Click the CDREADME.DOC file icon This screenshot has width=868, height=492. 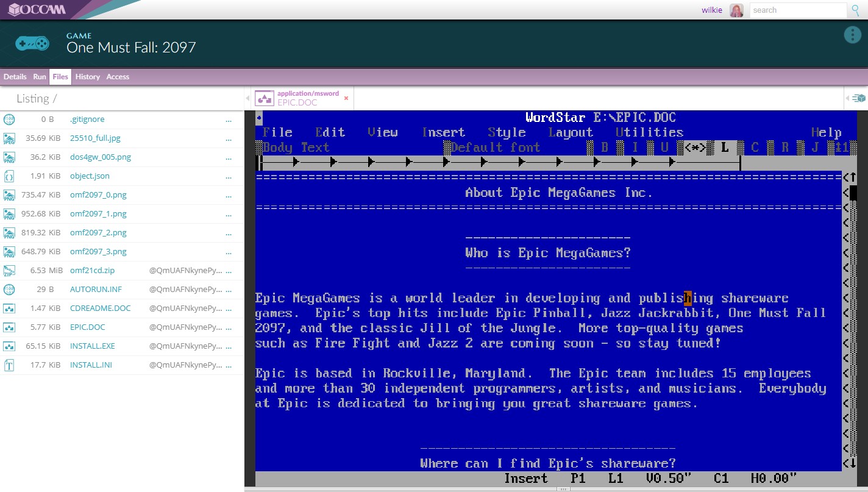[9, 308]
